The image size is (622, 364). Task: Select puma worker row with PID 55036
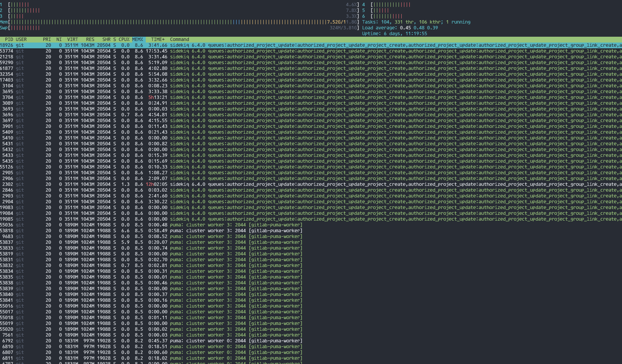coord(311,225)
